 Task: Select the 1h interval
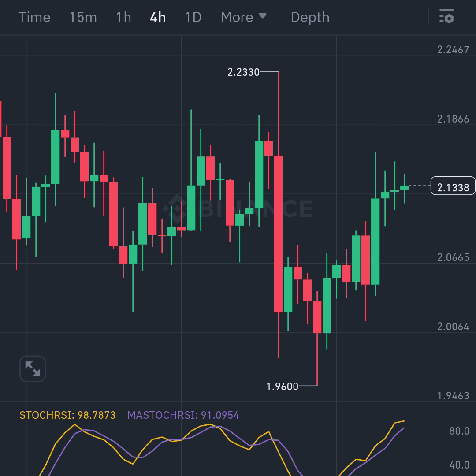(x=124, y=17)
